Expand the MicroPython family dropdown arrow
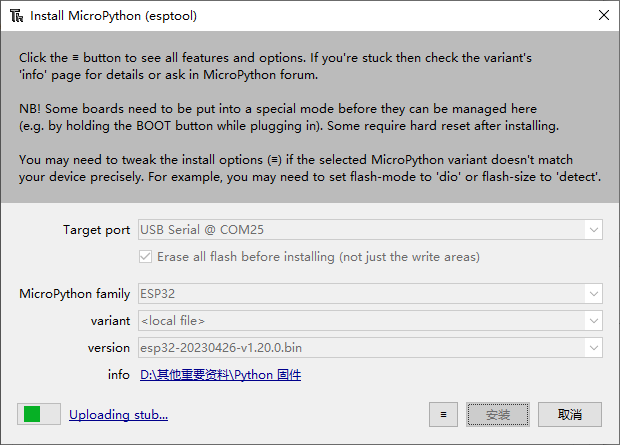Viewport: 620px width, 445px height. (593, 294)
